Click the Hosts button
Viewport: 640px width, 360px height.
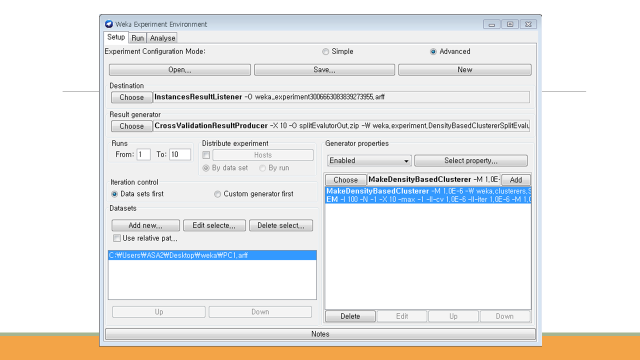click(x=263, y=155)
